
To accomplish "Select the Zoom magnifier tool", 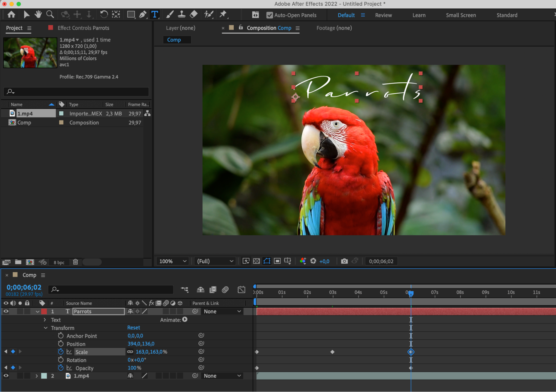I will point(50,14).
